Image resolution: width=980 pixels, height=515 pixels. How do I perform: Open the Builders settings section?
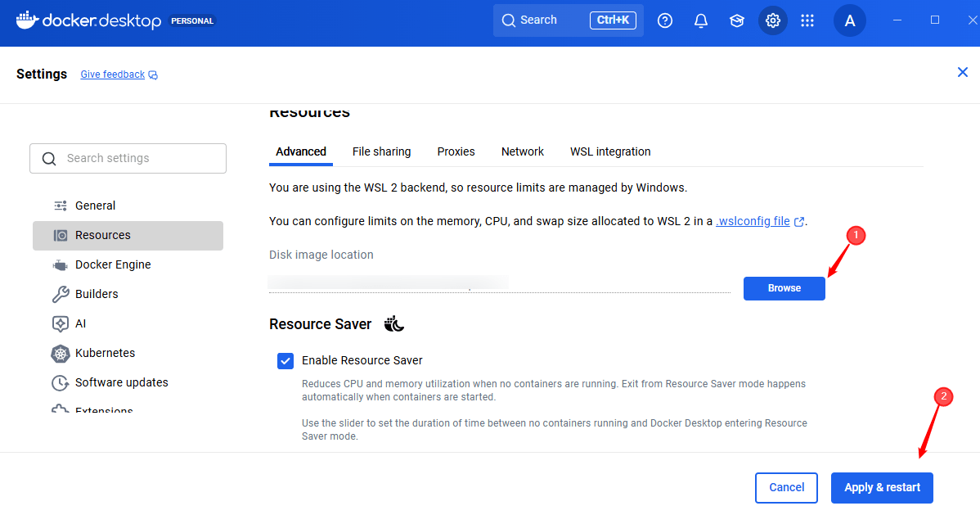tap(97, 294)
